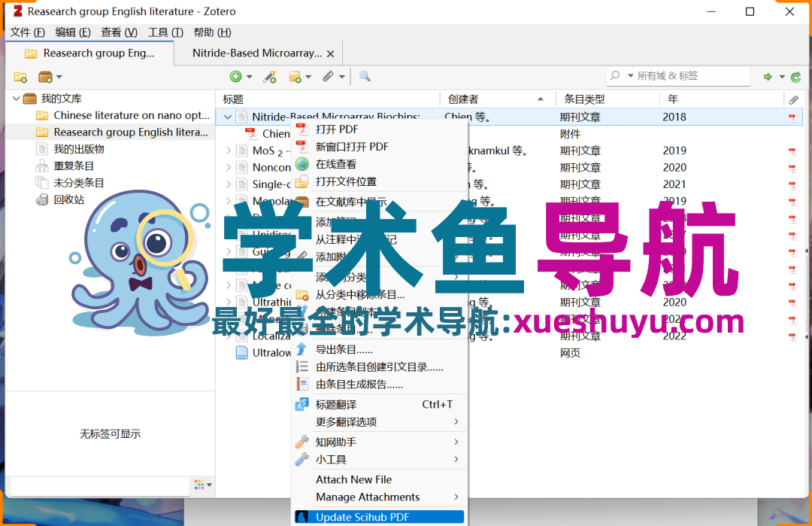The height and width of the screenshot is (526, 812).
Task: Switch to the Reasearch group Eng... tab
Action: pyautogui.click(x=89, y=53)
